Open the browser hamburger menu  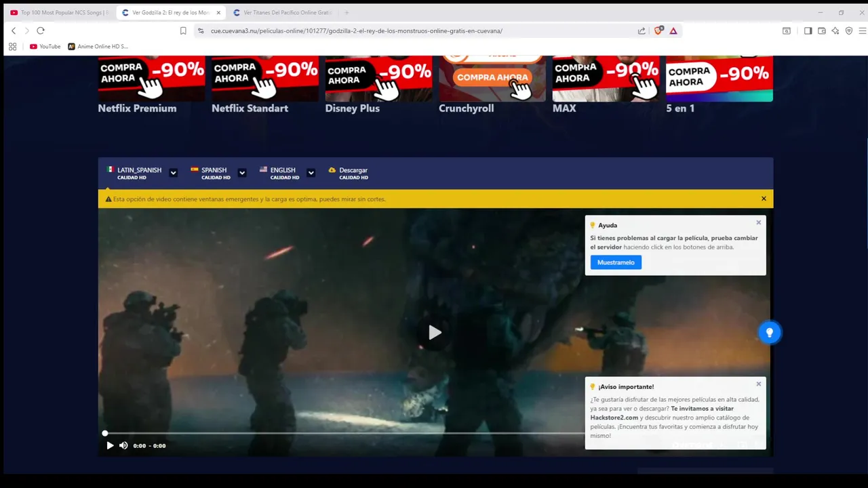[x=863, y=30]
